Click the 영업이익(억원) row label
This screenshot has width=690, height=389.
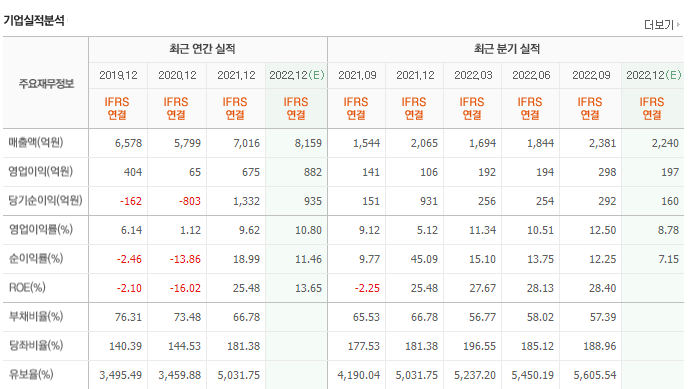click(41, 172)
